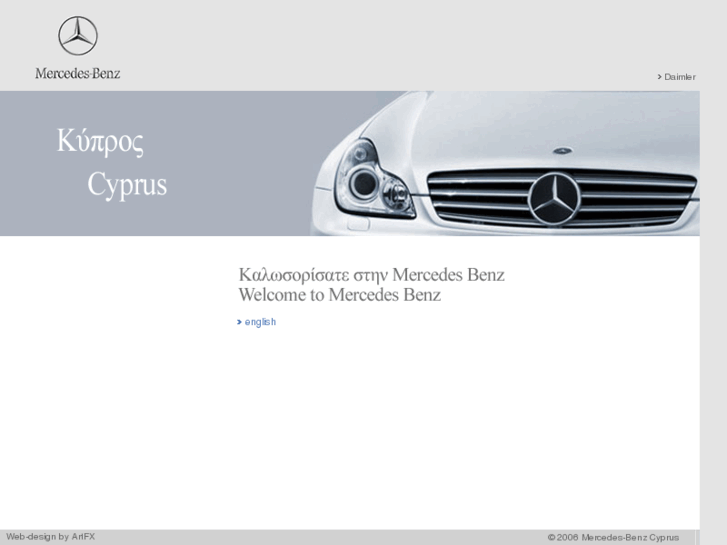Click Welcome to Mercedes Benz text
Image resolution: width=727 pixels, height=545 pixels.
(339, 295)
